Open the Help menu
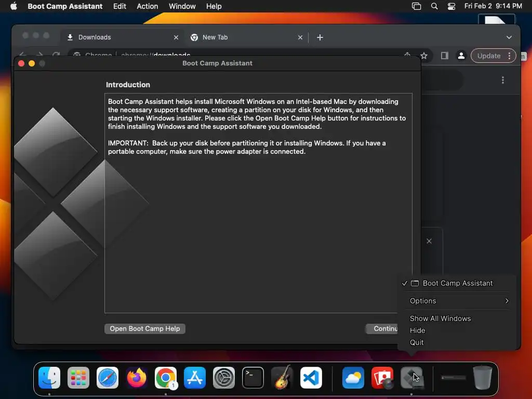The height and width of the screenshot is (399, 532). pos(214,6)
